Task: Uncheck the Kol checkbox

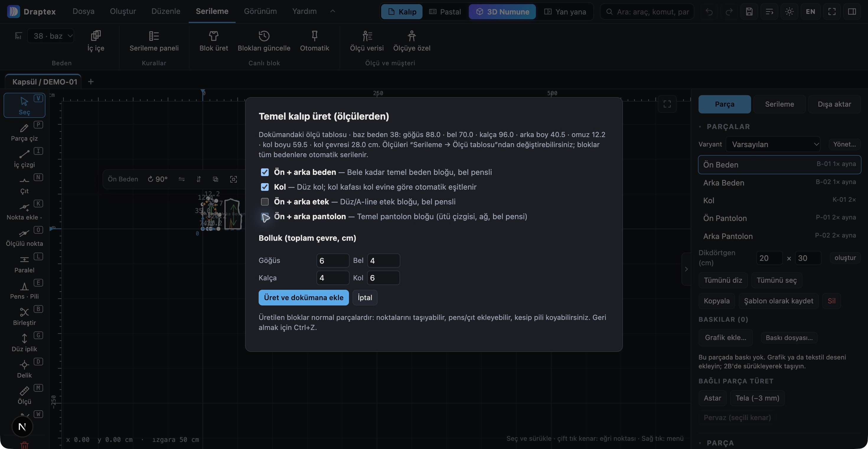Action: pyautogui.click(x=265, y=187)
